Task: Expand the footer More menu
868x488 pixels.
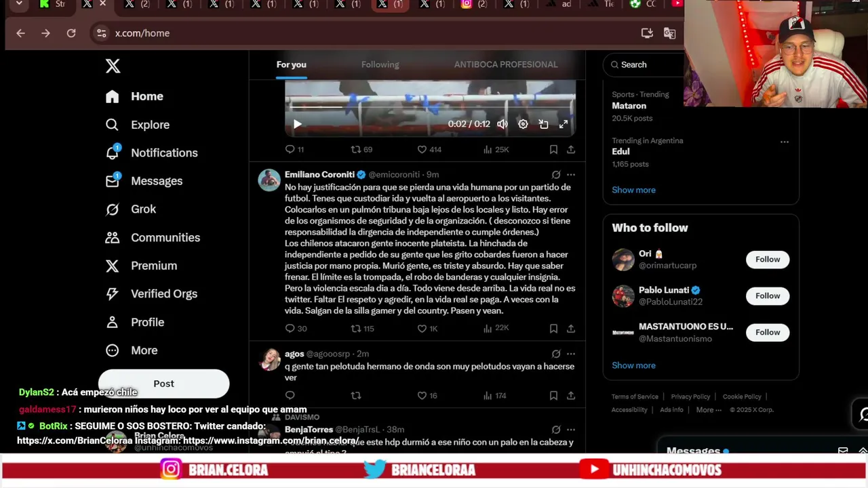Action: tap(709, 409)
